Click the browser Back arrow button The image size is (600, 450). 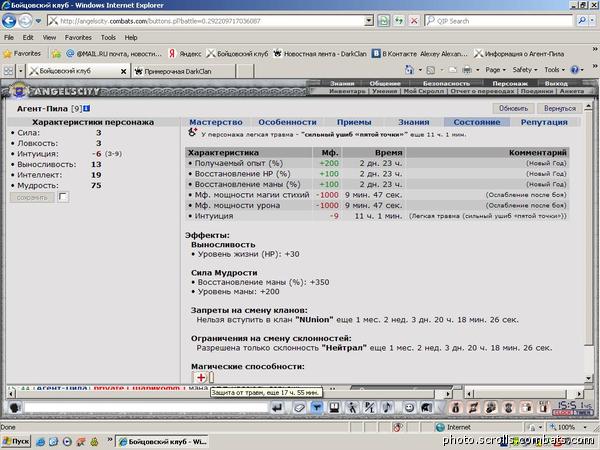pos(9,21)
